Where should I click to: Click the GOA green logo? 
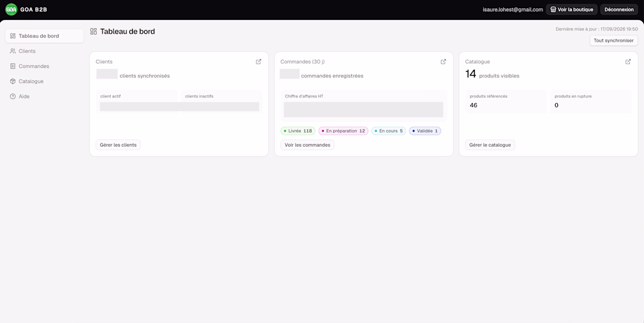coord(11,9)
